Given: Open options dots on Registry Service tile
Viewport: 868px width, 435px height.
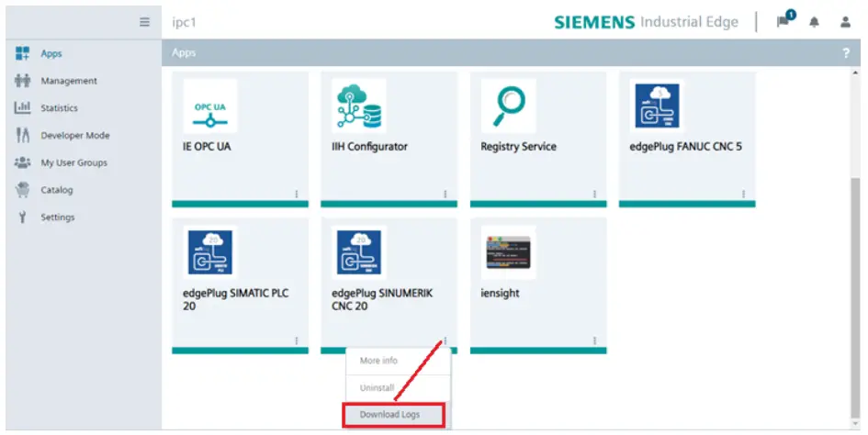Looking at the screenshot, I should [x=594, y=195].
